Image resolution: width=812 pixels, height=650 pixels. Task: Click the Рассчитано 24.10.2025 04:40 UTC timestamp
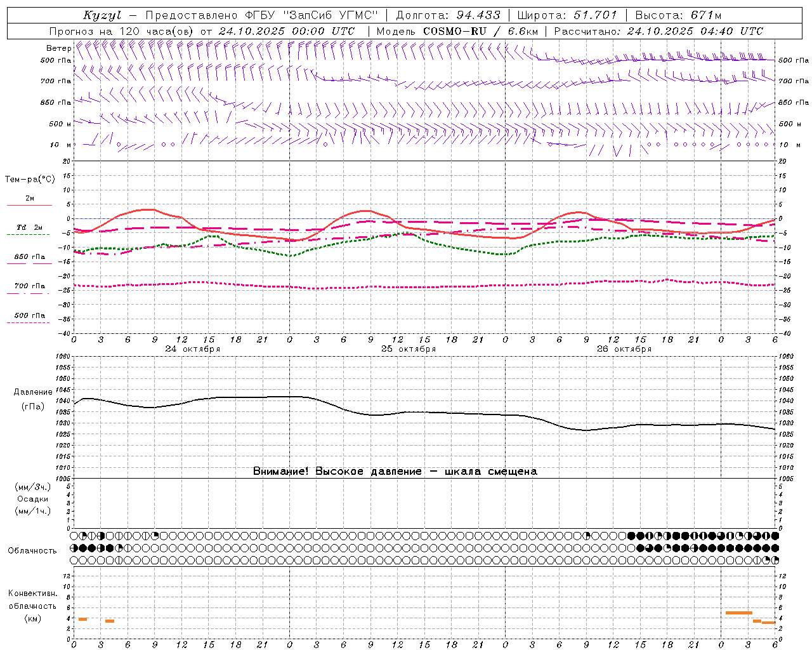pyautogui.click(x=658, y=31)
